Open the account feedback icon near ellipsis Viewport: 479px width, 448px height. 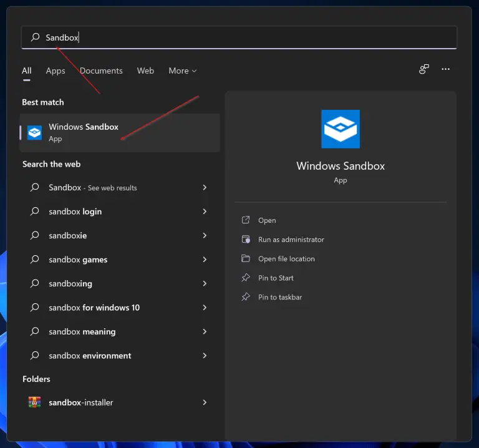(x=423, y=69)
